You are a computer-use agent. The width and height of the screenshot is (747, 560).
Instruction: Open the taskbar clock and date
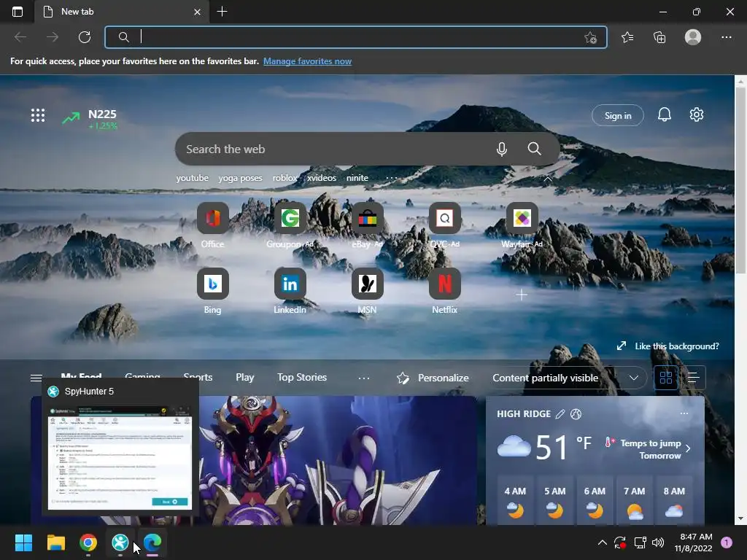(x=693, y=542)
